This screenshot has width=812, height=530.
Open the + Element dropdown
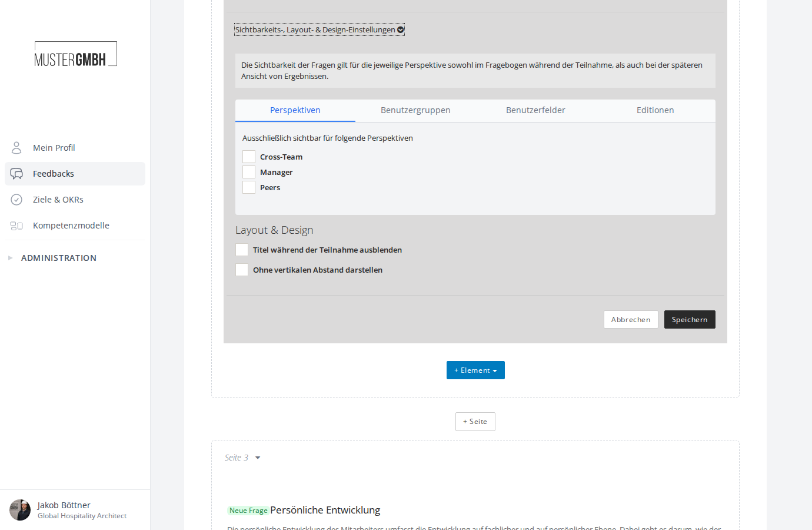(475, 370)
